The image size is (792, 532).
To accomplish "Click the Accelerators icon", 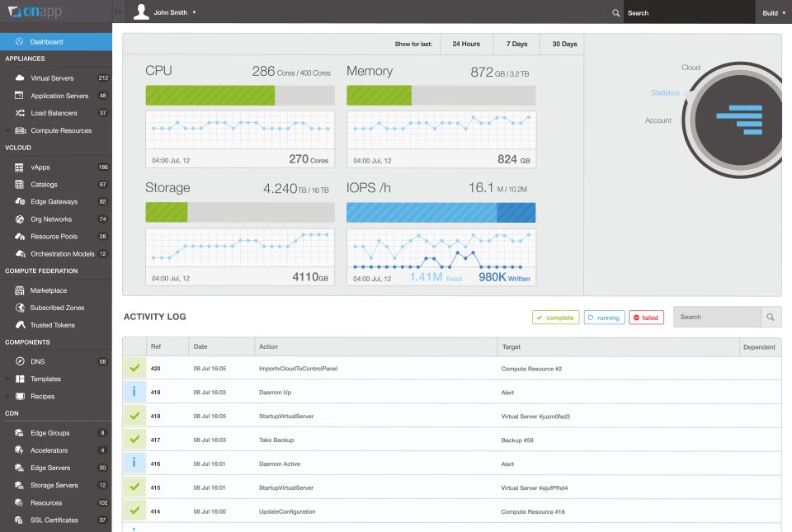I will tap(18, 450).
